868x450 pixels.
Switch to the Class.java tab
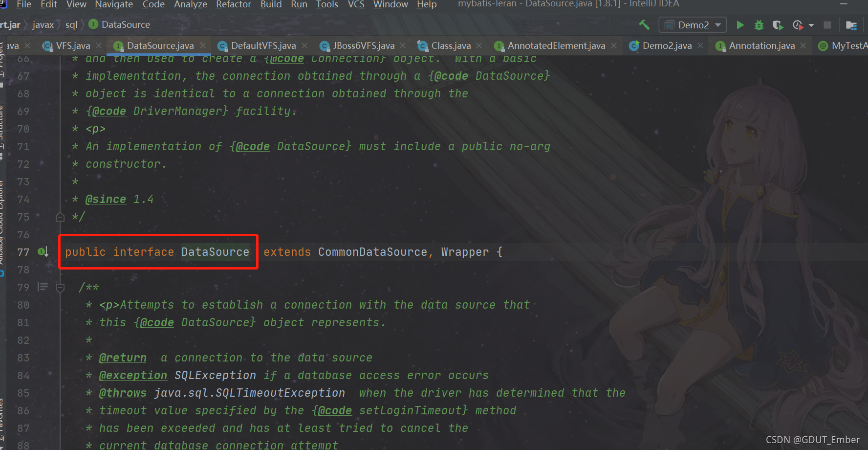click(x=451, y=45)
